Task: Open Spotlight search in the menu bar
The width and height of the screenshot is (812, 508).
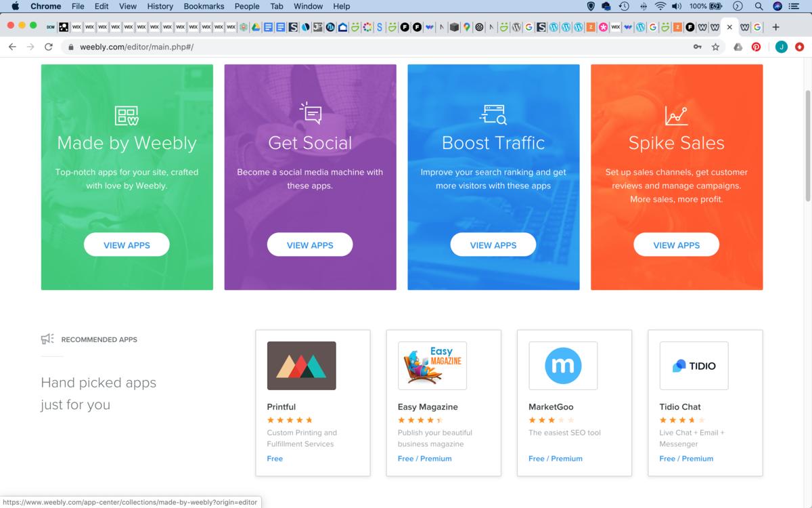Action: (759, 6)
